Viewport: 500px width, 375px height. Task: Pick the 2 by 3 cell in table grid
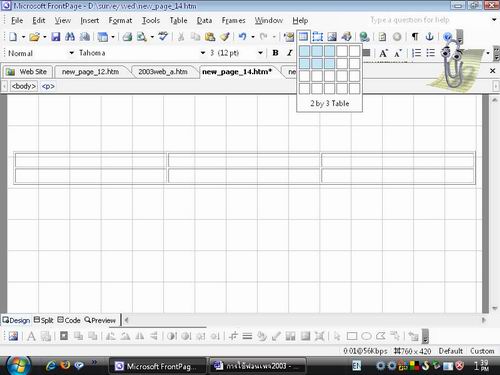pos(329,63)
